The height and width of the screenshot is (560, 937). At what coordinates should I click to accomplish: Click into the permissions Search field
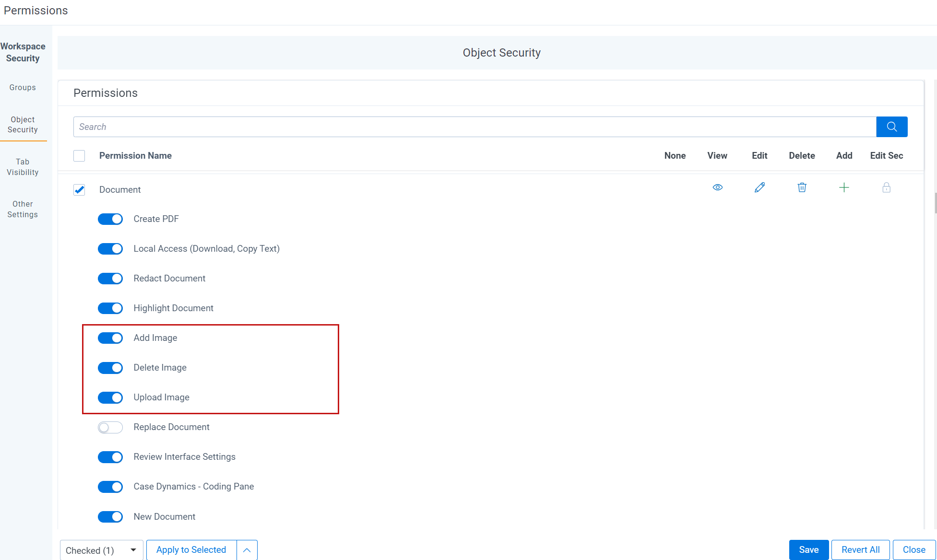click(475, 127)
